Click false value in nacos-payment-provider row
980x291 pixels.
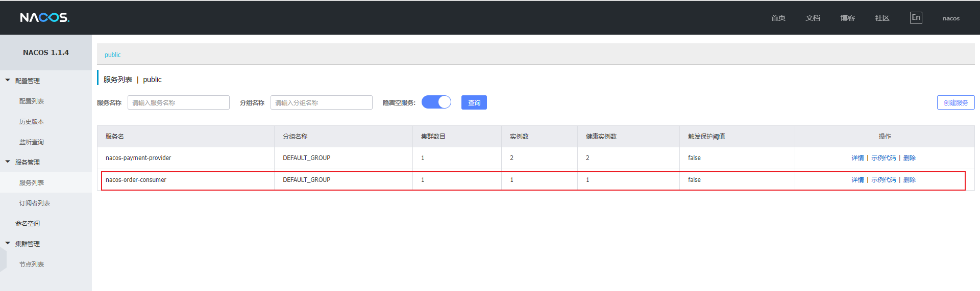[694, 158]
